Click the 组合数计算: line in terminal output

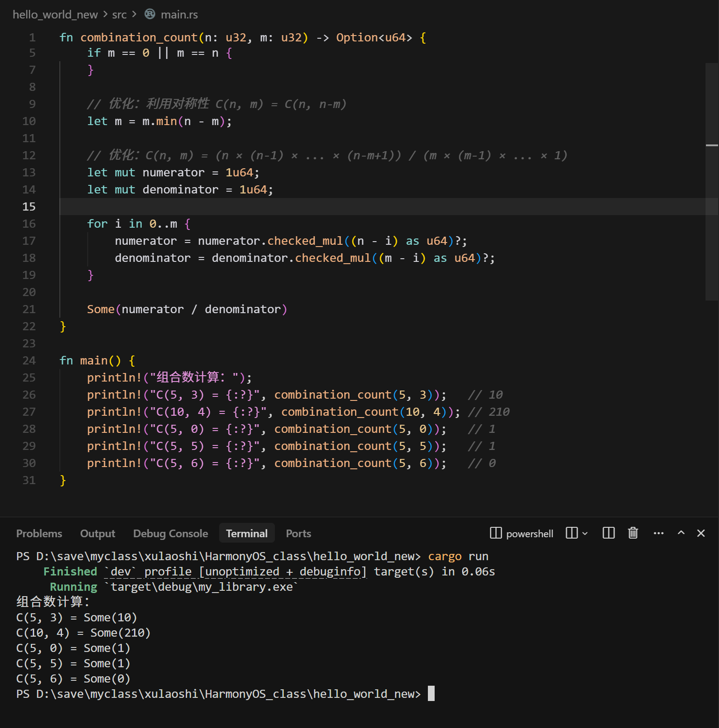(53, 602)
